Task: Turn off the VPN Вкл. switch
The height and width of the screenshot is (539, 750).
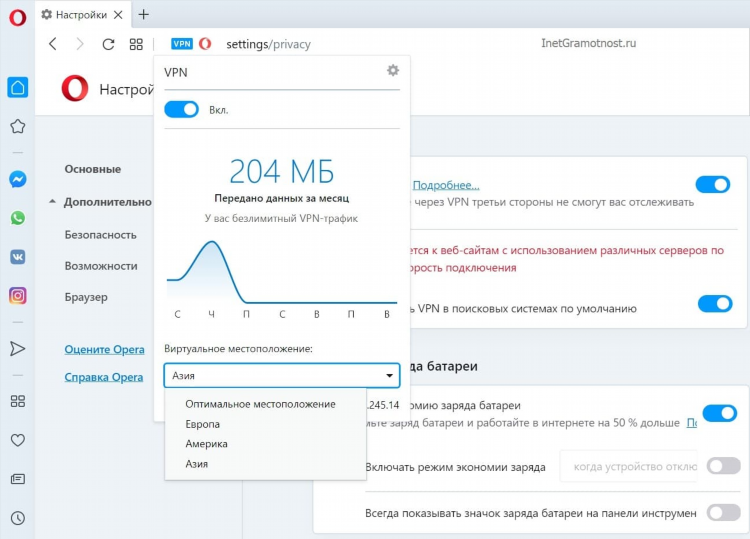Action: click(181, 110)
